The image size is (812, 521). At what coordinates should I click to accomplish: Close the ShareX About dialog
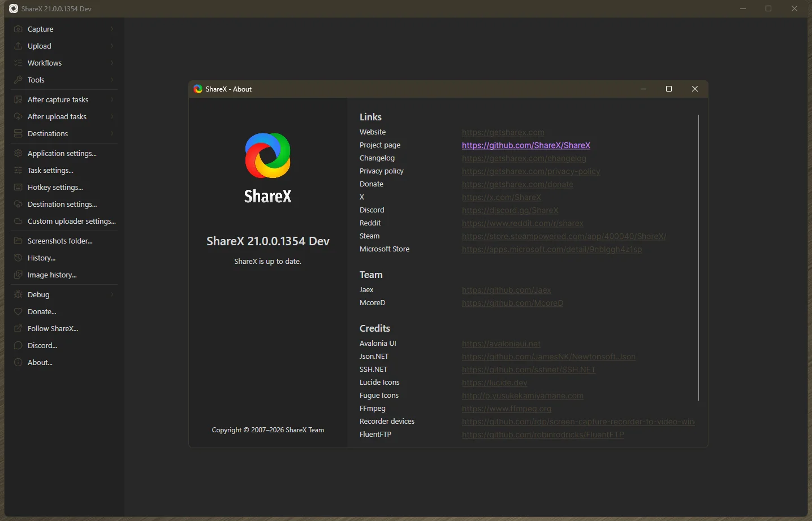pyautogui.click(x=695, y=89)
